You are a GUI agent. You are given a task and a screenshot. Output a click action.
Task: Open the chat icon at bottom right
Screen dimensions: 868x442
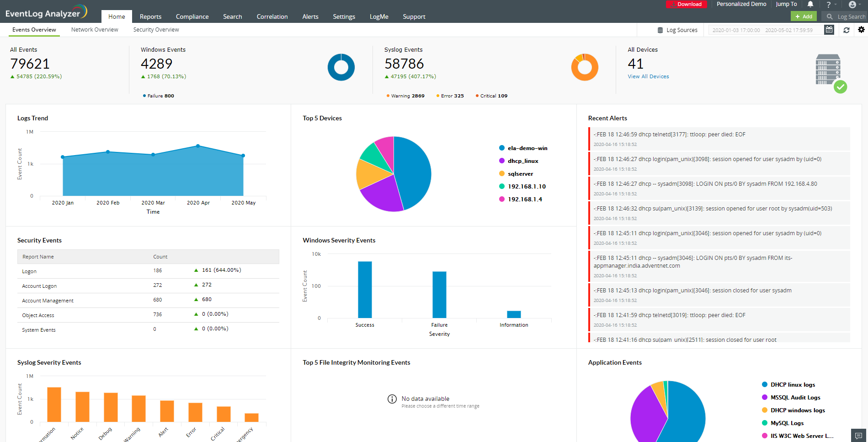858,435
